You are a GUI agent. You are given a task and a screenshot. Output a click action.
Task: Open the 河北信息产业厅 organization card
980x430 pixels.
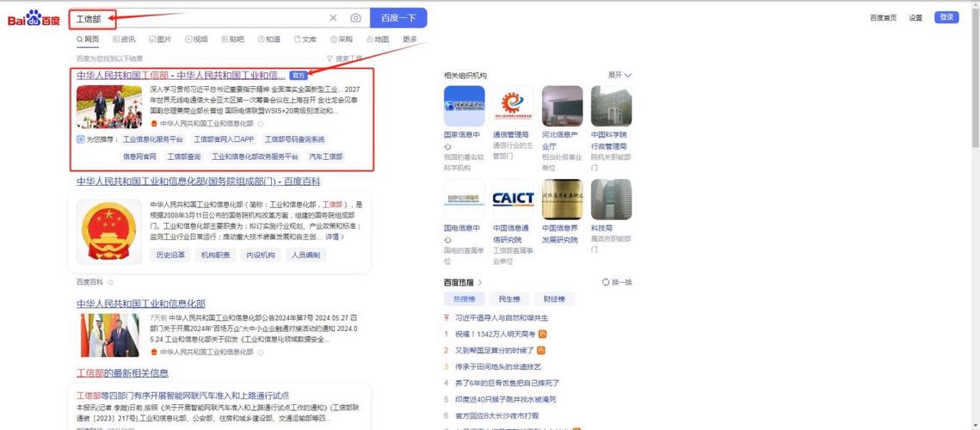562,128
